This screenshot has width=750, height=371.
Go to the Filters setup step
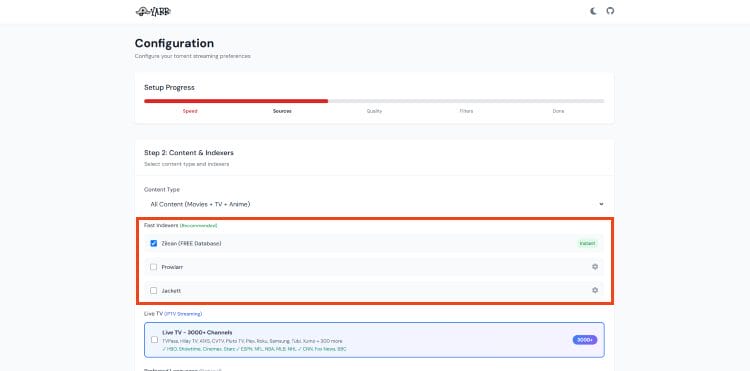466,111
